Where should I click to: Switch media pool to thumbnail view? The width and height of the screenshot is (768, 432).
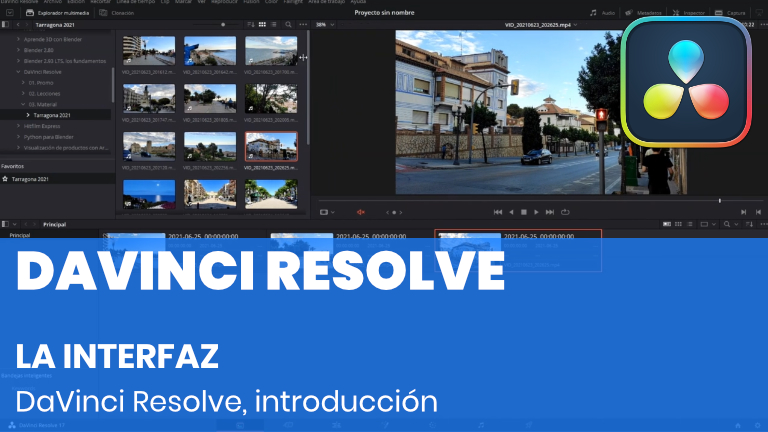pos(678,224)
